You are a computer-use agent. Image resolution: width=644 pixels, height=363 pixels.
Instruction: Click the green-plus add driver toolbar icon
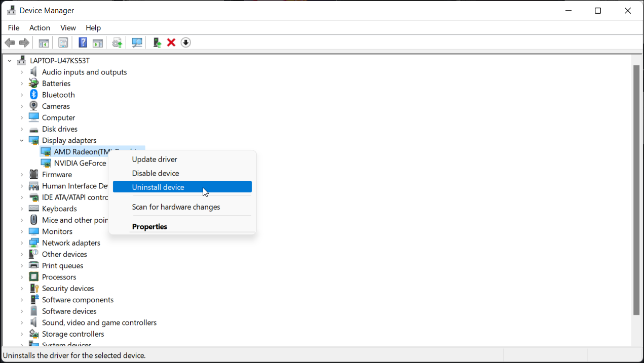click(x=157, y=43)
